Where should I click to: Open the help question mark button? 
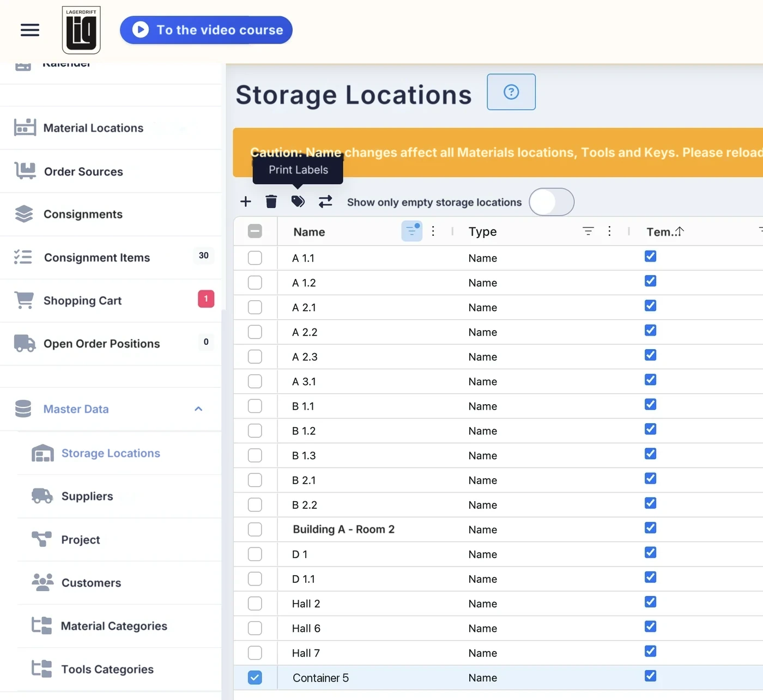(x=511, y=92)
